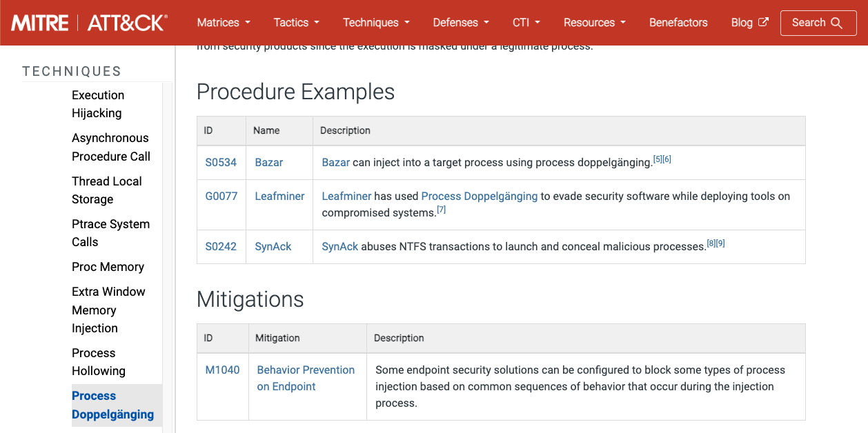This screenshot has width=868, height=433.
Task: Click SynAck link in description column
Action: point(340,247)
